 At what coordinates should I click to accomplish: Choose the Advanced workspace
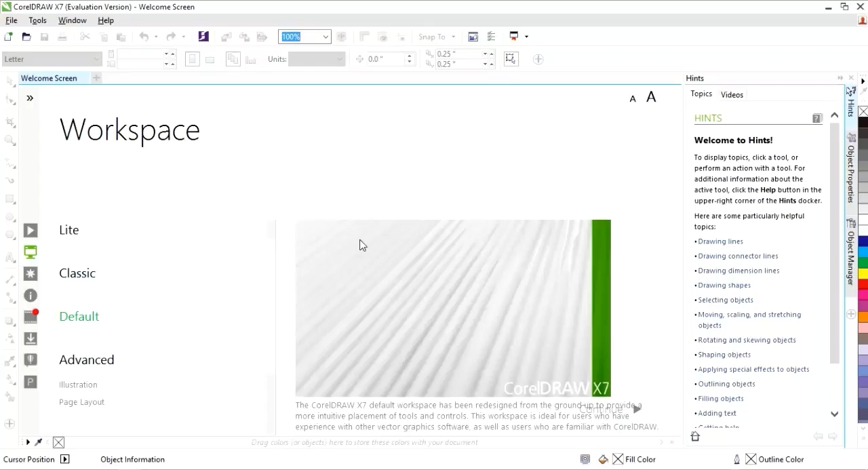[87, 360]
